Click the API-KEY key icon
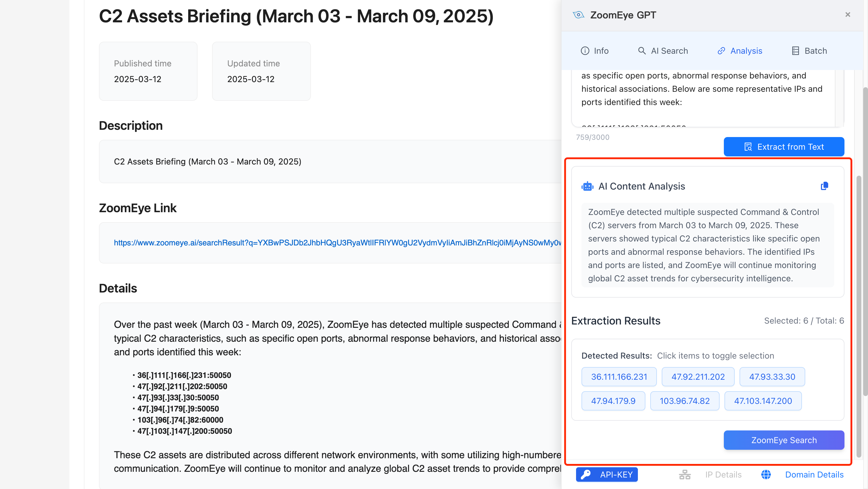The height and width of the screenshot is (489, 868). pyautogui.click(x=586, y=475)
